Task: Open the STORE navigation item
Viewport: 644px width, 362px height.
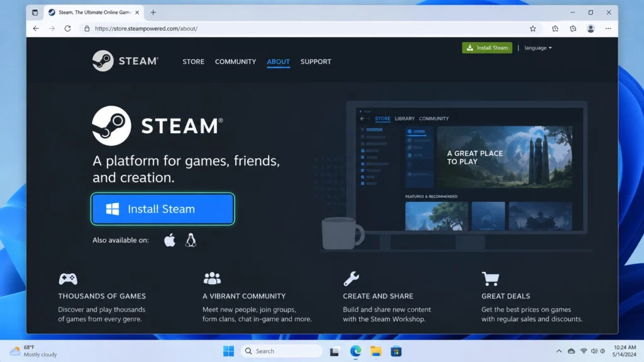Action: (194, 62)
